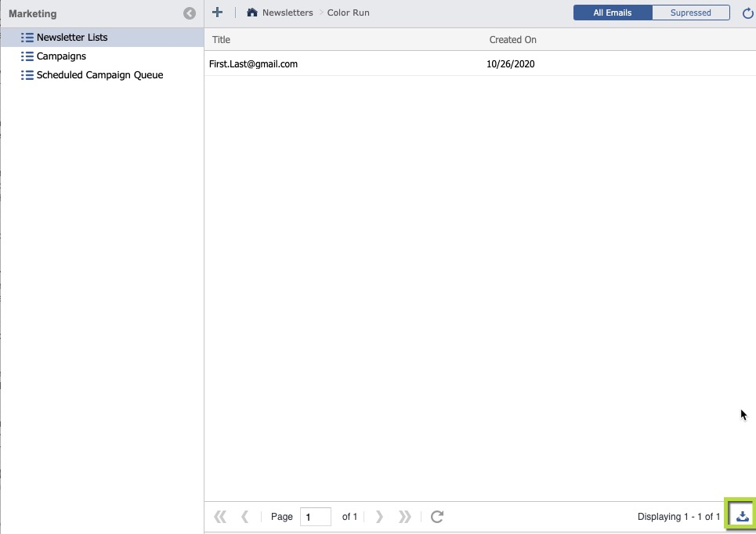The height and width of the screenshot is (534, 756).
Task: Refresh the list using bottom reload icon
Action: [437, 517]
